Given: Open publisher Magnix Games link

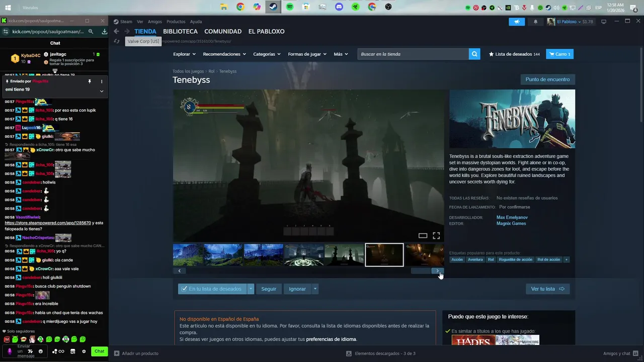Looking at the screenshot, I should 511,223.
